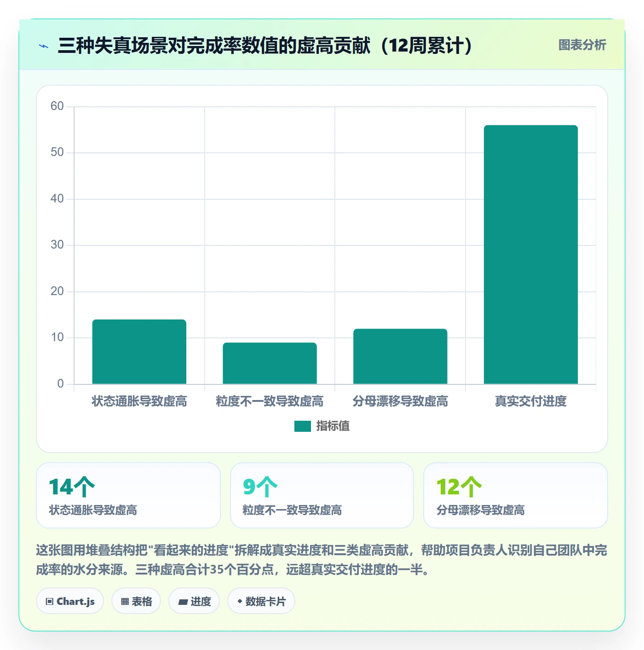Click the 数据卡片 diamond icon

[x=240, y=601]
